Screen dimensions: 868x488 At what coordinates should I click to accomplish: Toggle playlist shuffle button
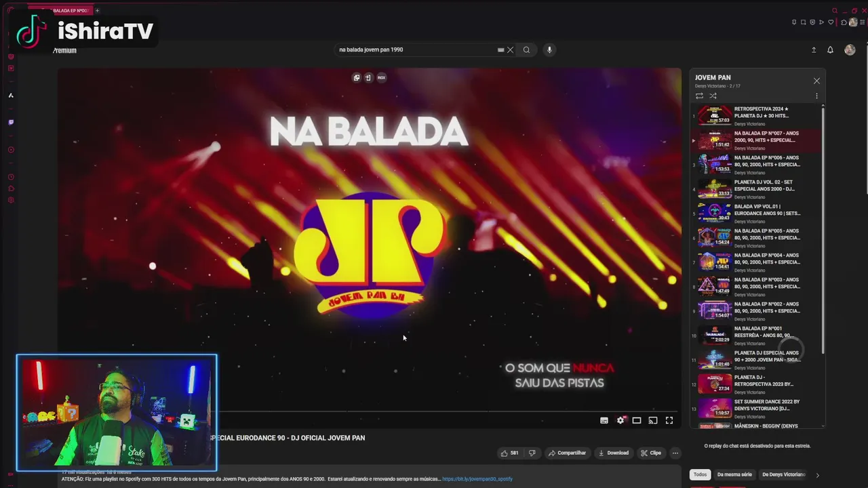coord(713,96)
